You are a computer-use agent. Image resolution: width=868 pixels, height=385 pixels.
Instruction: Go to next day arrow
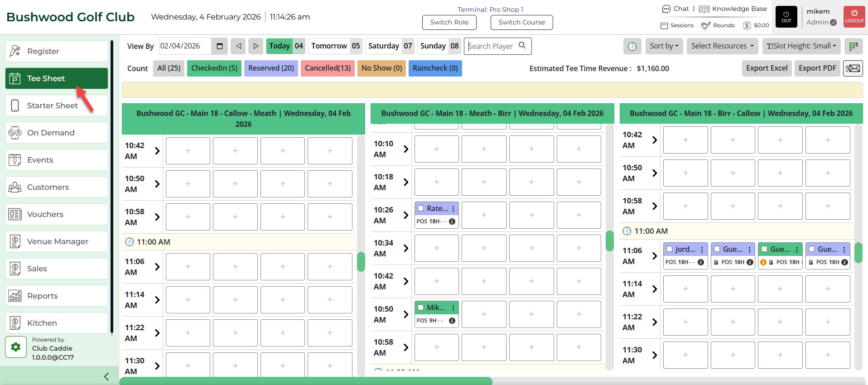pos(256,46)
